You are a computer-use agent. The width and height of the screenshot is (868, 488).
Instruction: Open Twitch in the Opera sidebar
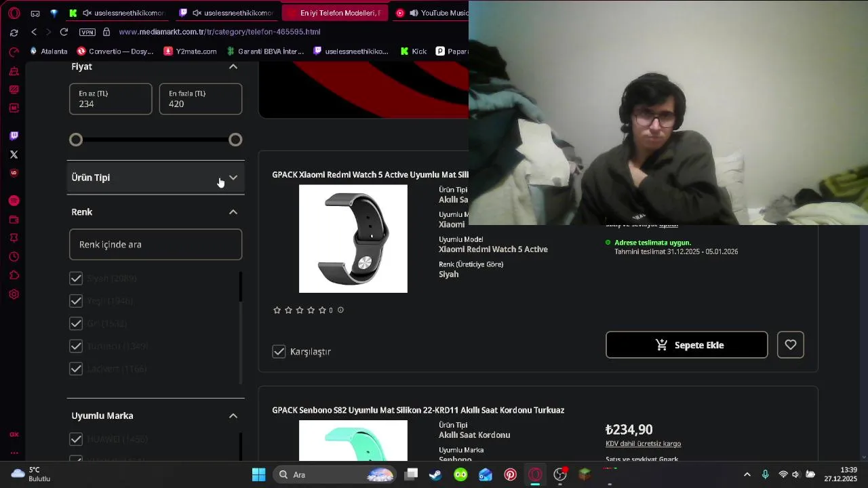pyautogui.click(x=14, y=136)
